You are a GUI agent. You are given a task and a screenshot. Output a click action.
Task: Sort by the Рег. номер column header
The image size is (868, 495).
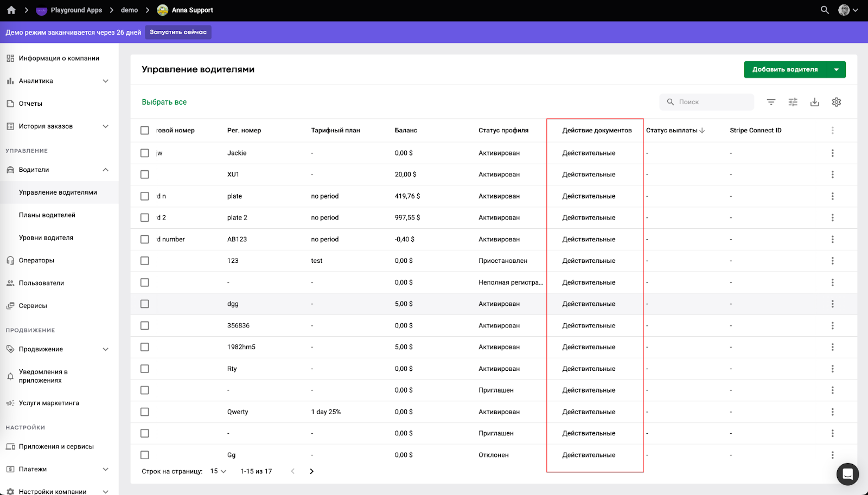coord(244,130)
